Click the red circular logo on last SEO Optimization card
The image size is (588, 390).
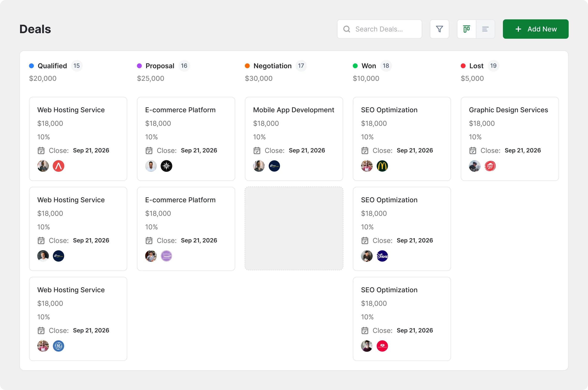(x=382, y=346)
